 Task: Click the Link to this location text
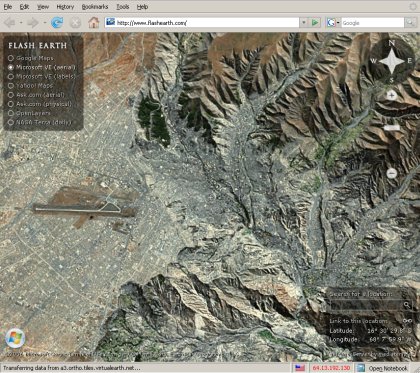[359, 321]
